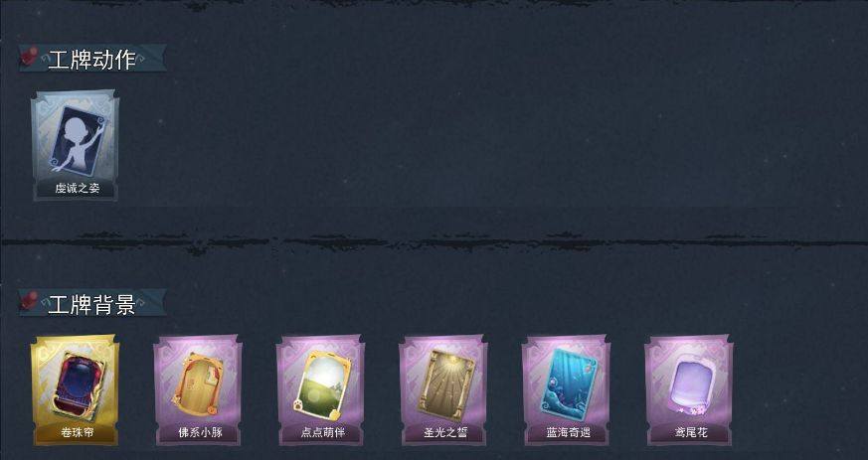Choose the gold 卷珠帘 badge background image
The width and height of the screenshot is (868, 460).
pos(78,385)
